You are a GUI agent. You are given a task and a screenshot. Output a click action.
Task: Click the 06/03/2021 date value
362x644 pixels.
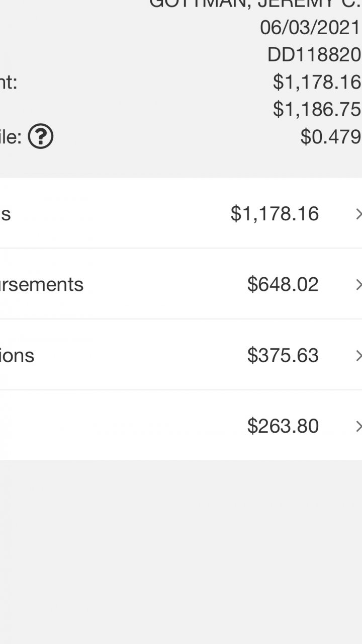[310, 28]
